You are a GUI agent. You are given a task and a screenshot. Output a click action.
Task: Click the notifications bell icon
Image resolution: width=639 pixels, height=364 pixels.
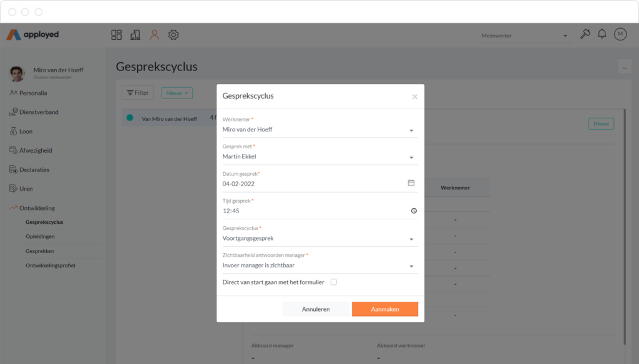point(602,34)
